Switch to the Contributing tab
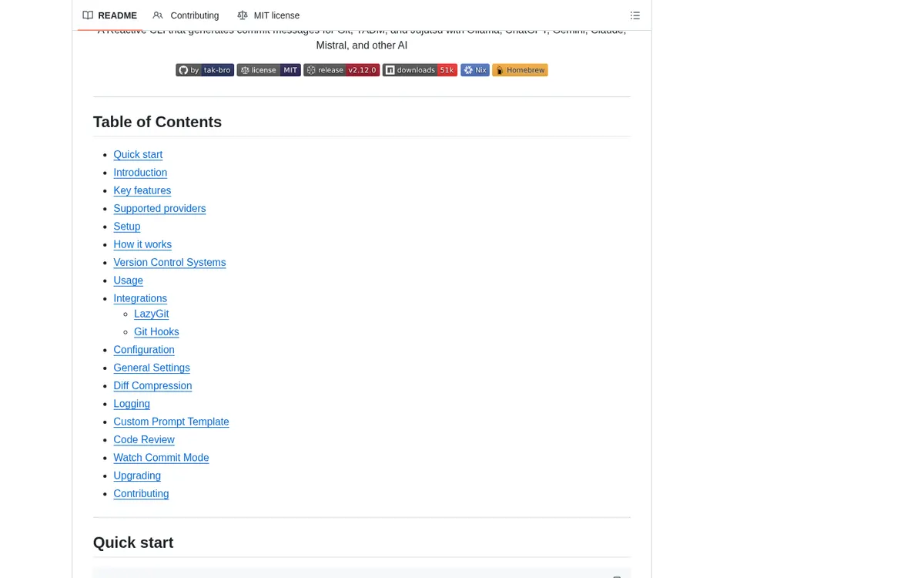 coord(186,15)
